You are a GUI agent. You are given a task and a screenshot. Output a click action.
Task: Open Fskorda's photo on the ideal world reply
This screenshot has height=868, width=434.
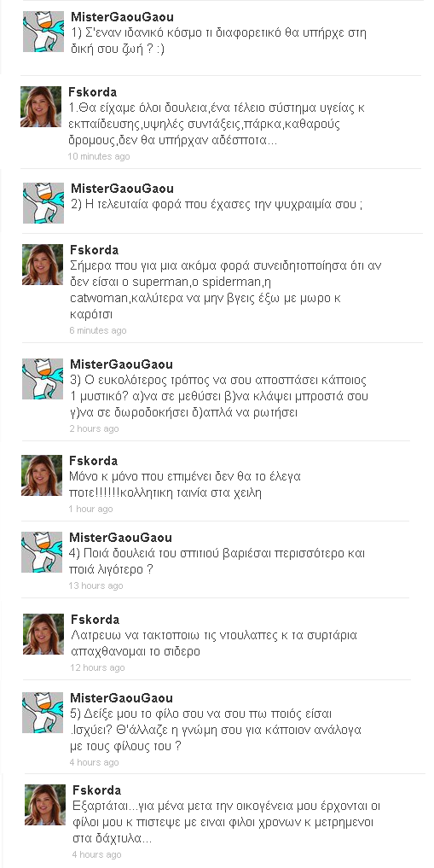click(41, 107)
